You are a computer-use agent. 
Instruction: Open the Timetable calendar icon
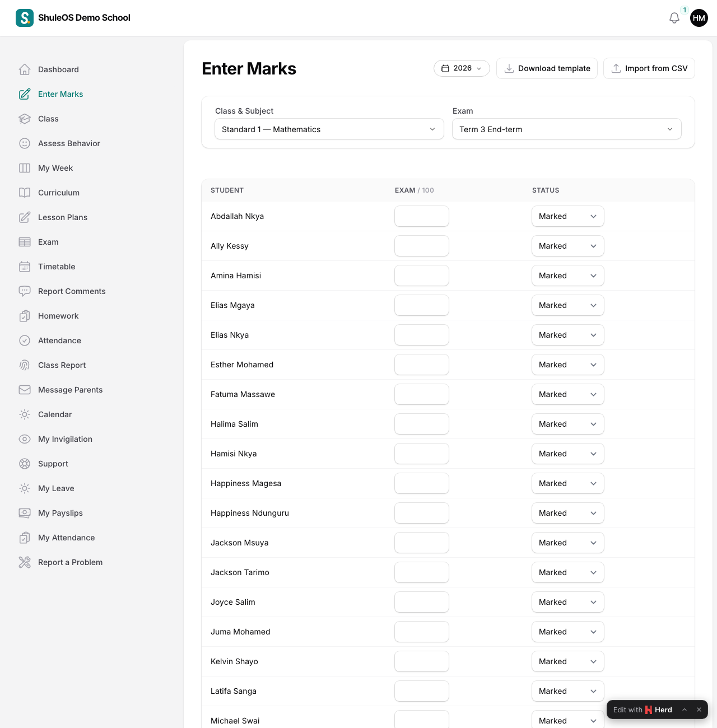point(25,267)
